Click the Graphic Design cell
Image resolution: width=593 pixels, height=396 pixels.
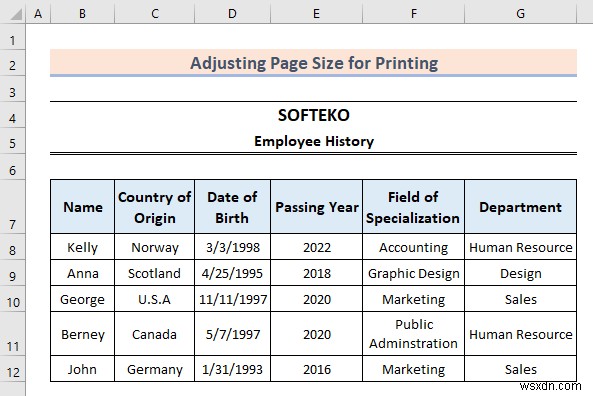click(413, 273)
